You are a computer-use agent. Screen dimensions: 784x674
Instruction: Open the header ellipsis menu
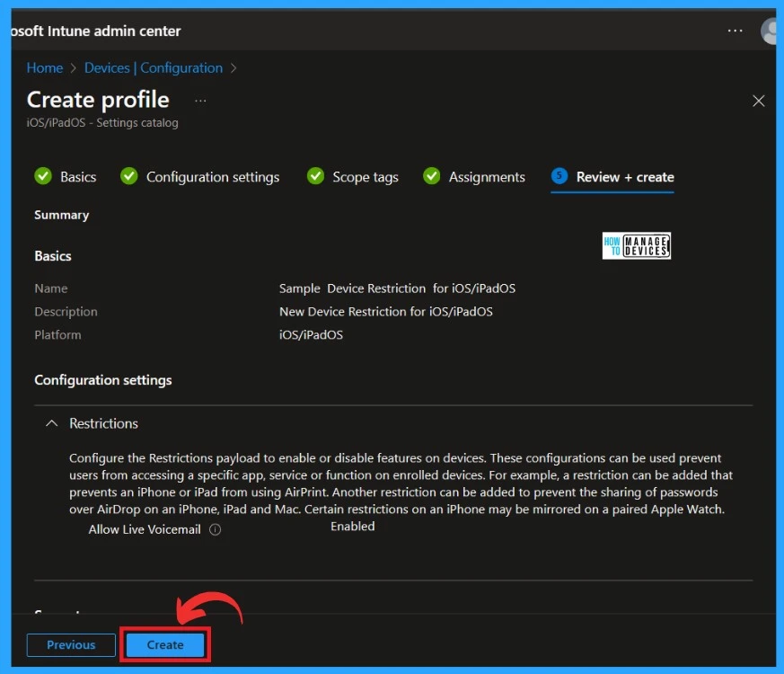pos(735,31)
